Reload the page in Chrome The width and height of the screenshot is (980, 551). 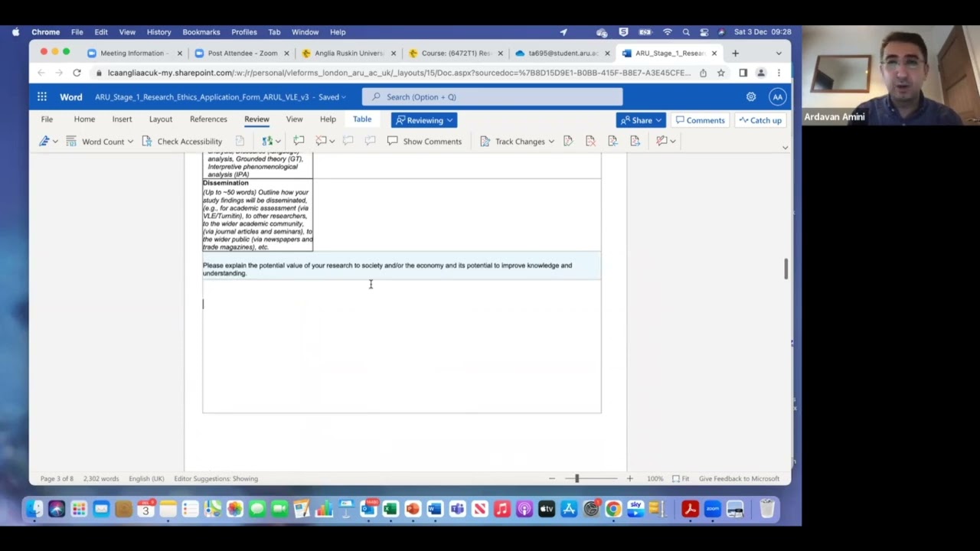tap(77, 73)
